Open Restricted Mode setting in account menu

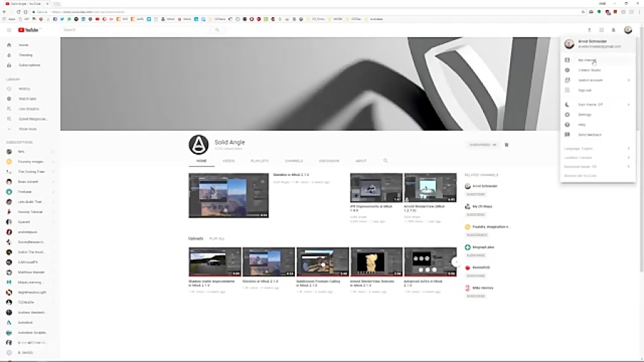click(595, 167)
